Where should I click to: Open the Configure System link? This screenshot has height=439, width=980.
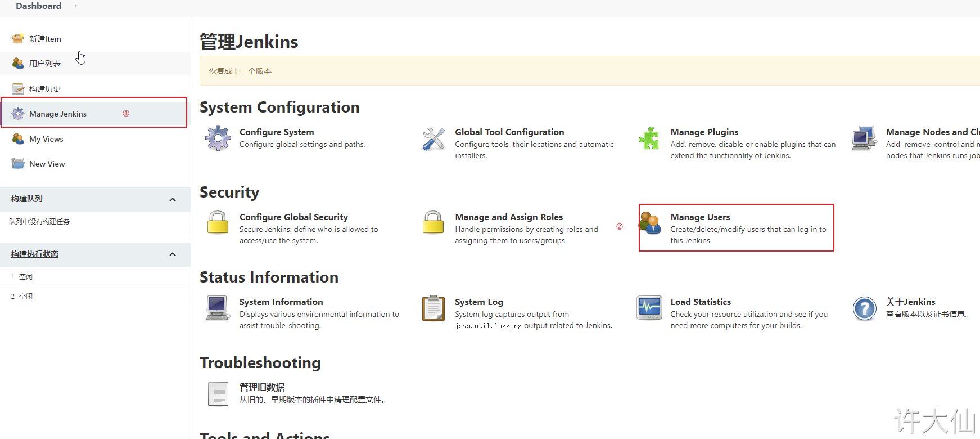277,132
